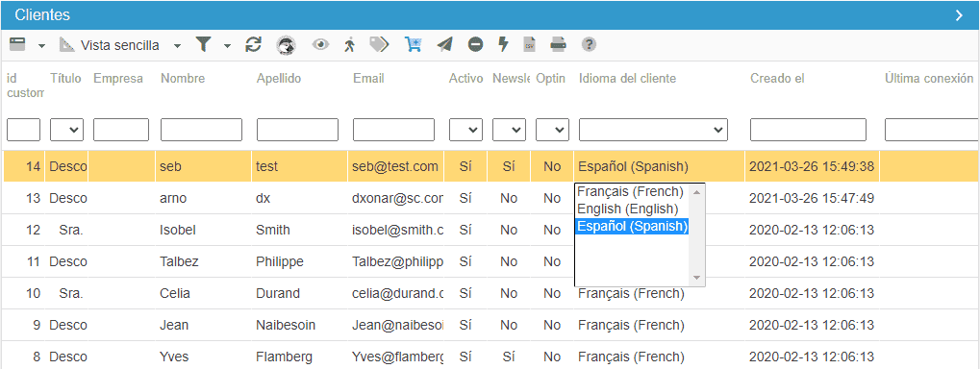Click the window layout icon in toolbar

pos(17,44)
